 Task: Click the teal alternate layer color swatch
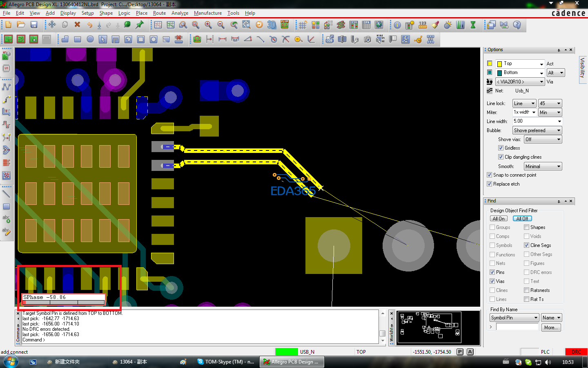[490, 72]
